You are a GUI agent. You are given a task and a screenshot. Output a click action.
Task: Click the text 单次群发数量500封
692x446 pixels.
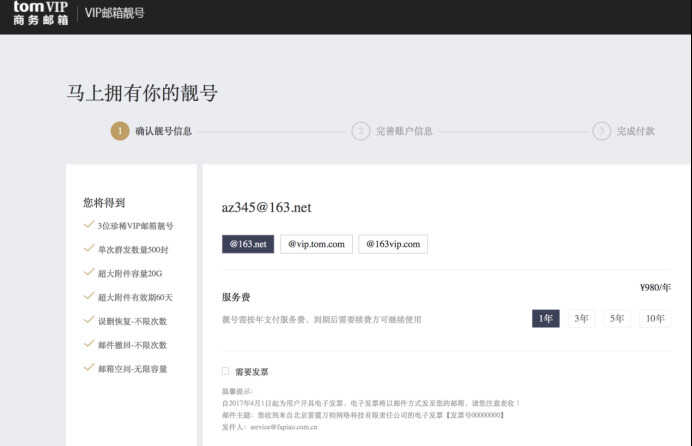[133, 250]
